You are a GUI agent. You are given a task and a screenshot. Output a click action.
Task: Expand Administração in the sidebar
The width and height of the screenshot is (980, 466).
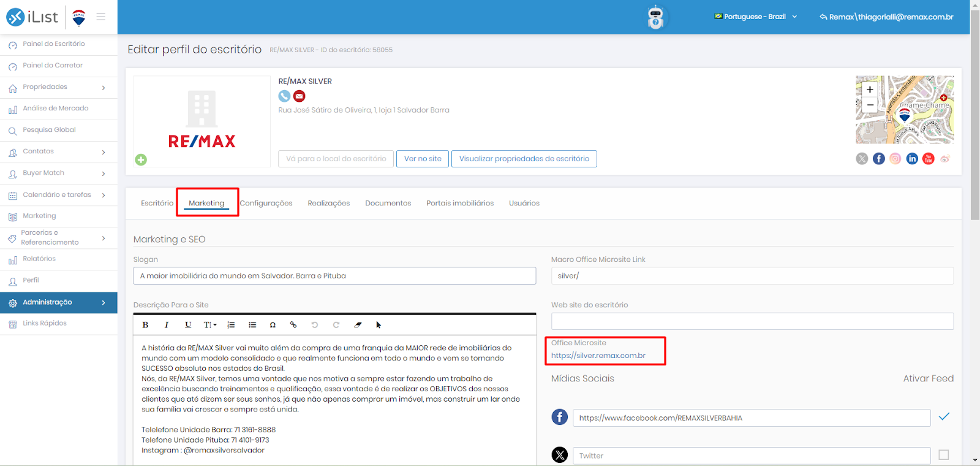[103, 302]
